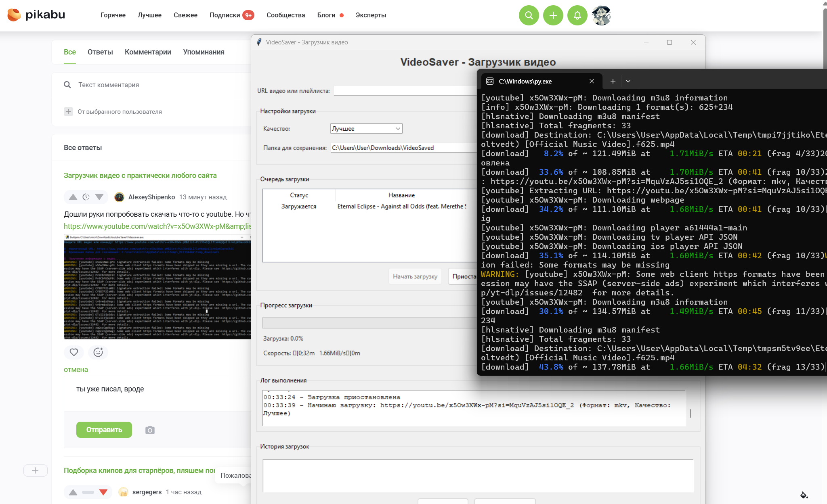This screenshot has width=827, height=504.
Task: Open the user avatar profile menu
Action: (x=601, y=15)
